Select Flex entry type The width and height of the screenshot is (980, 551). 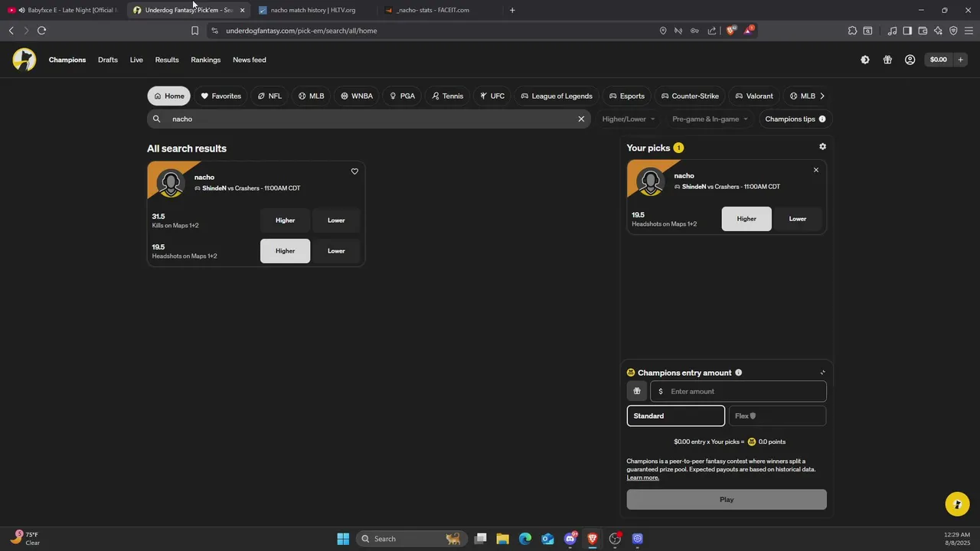pos(777,416)
